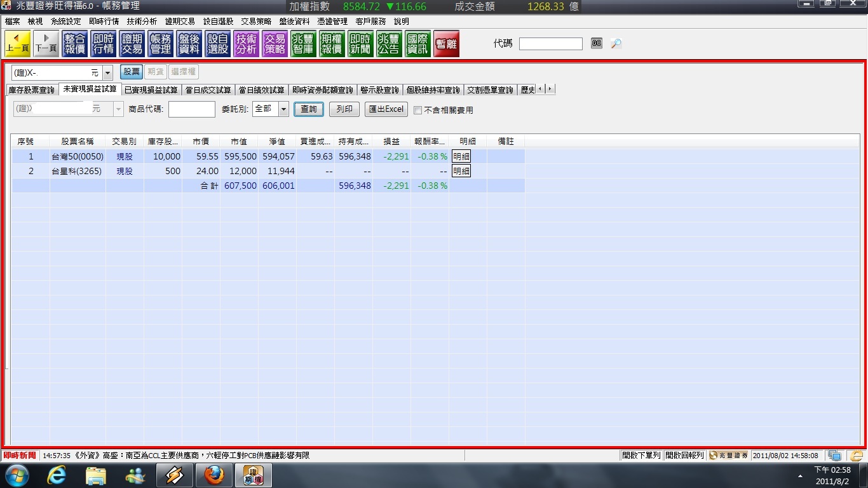
Task: Open the 系統設定 menu
Action: tap(66, 22)
